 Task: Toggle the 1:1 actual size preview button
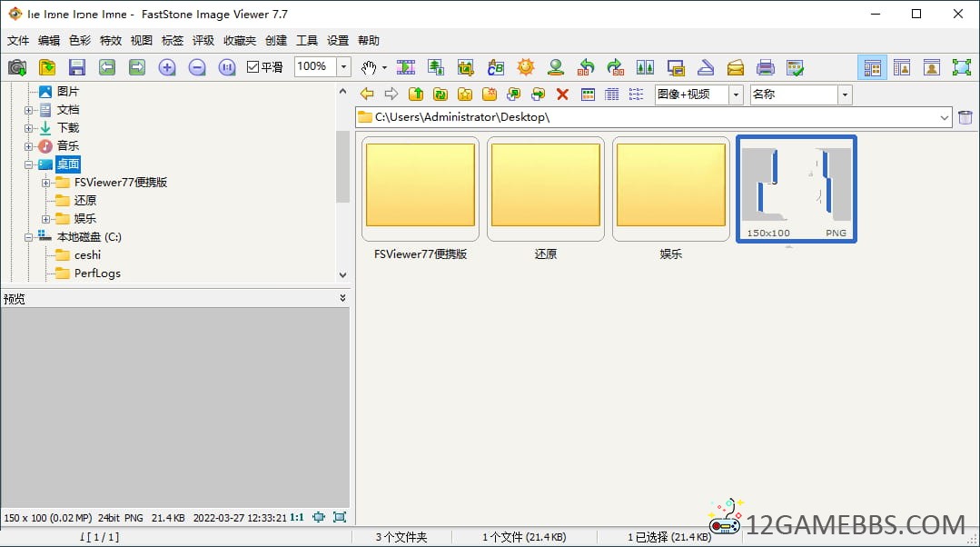(x=297, y=517)
